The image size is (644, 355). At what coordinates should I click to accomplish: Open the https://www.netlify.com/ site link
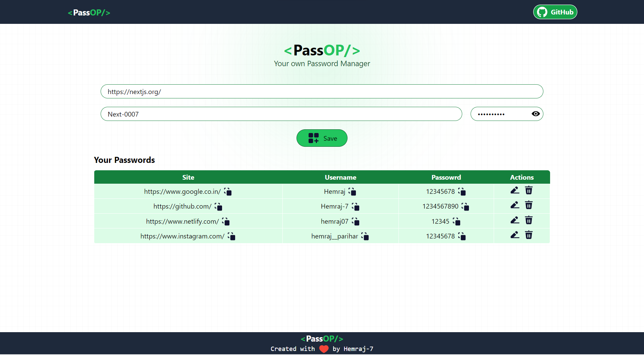[x=182, y=221]
